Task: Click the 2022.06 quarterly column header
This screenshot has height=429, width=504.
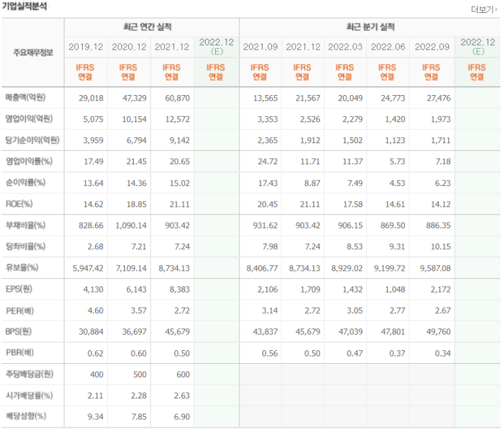Action: tap(388, 47)
